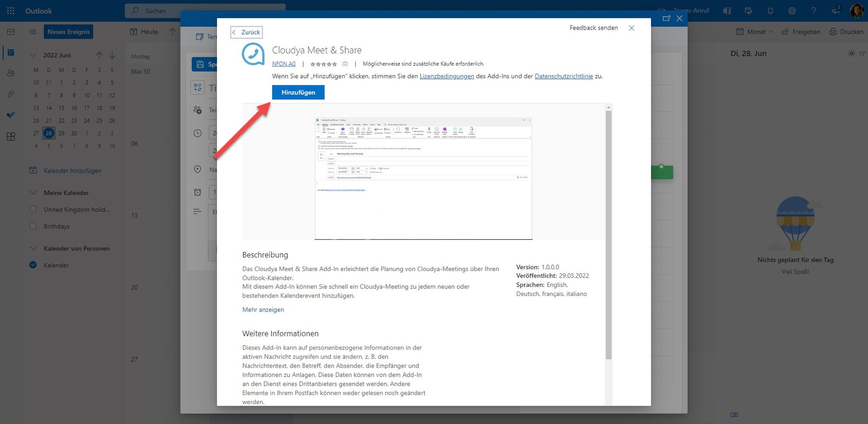Collapse the Kalender von Personen section
This screenshot has width=868, height=424.
33,248
